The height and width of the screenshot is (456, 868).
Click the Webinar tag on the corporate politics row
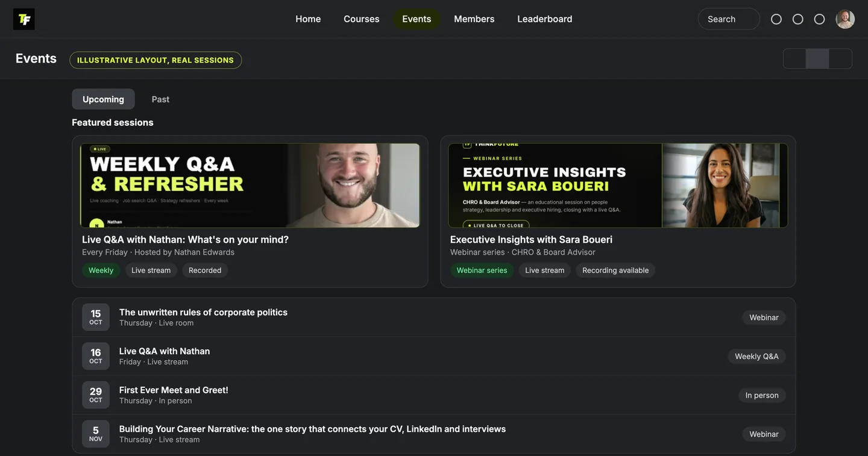(764, 317)
